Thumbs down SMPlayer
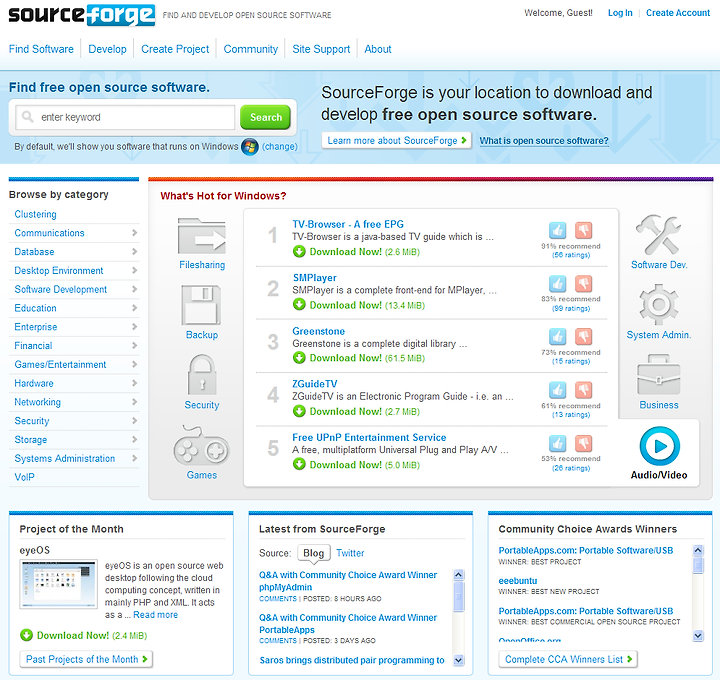The width and height of the screenshot is (720, 680). tap(584, 283)
